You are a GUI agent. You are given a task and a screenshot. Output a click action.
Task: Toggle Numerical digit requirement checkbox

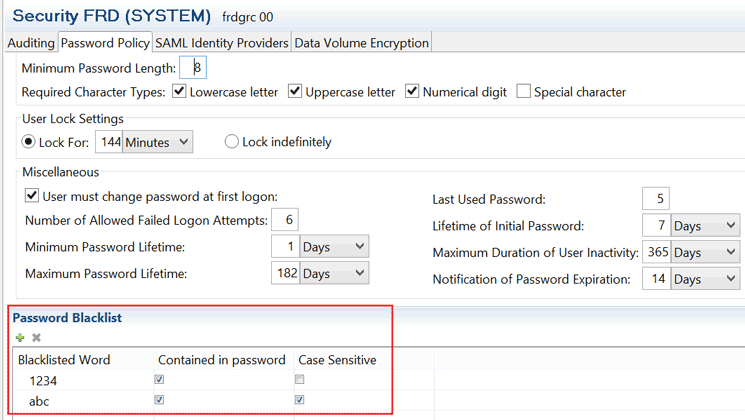(x=412, y=92)
